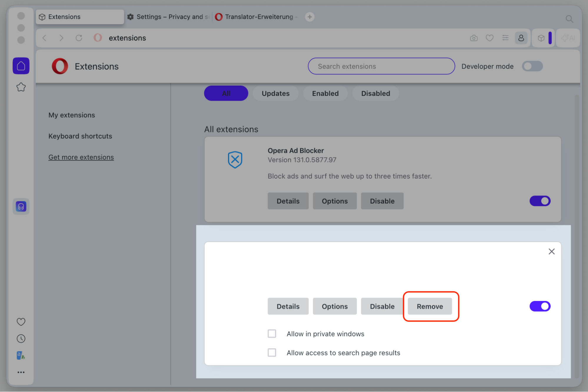Screen dimensions: 588x392
Task: Open My extensions in sidebar
Action: coord(72,115)
